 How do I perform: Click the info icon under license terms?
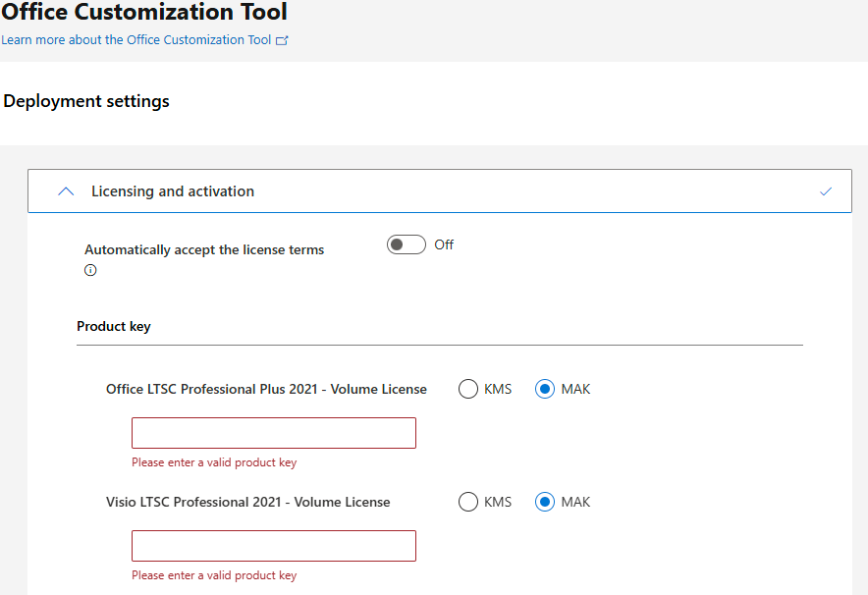pos(90,270)
